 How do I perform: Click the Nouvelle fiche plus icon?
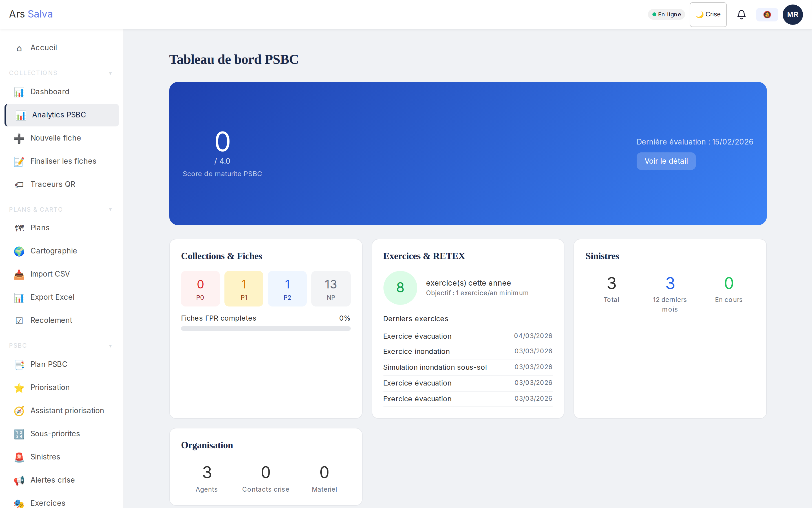pyautogui.click(x=19, y=138)
